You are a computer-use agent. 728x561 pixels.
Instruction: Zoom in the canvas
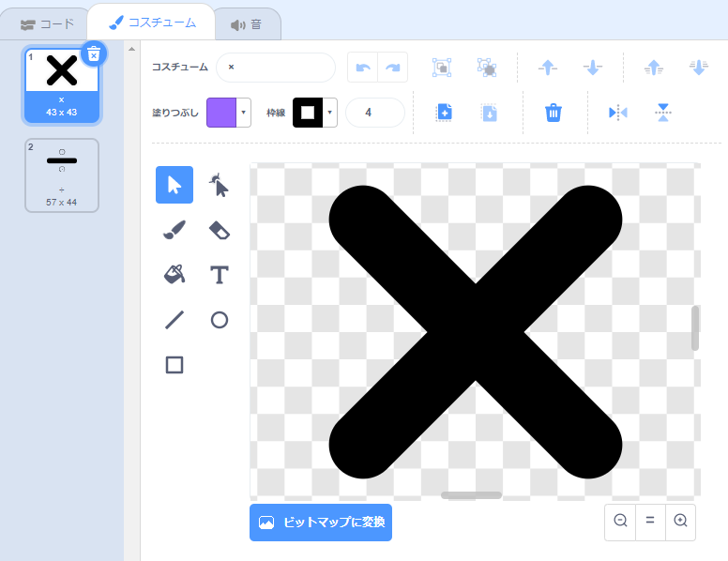point(681,521)
